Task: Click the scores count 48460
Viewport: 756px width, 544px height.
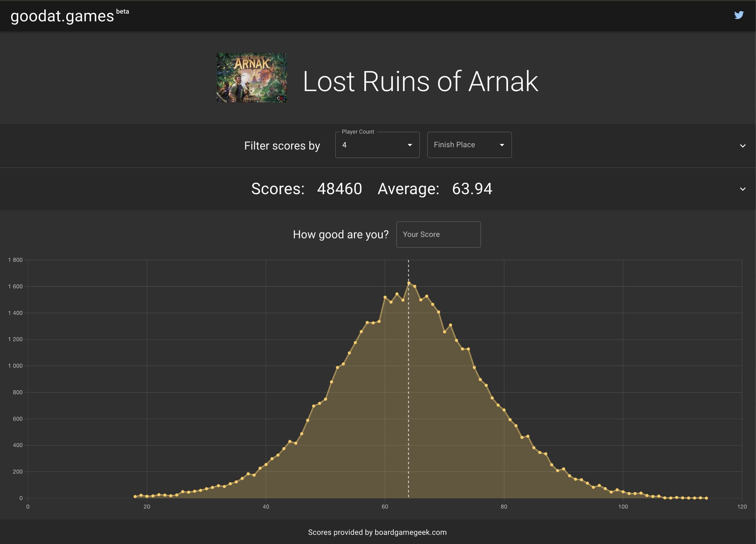Action: pyautogui.click(x=339, y=189)
